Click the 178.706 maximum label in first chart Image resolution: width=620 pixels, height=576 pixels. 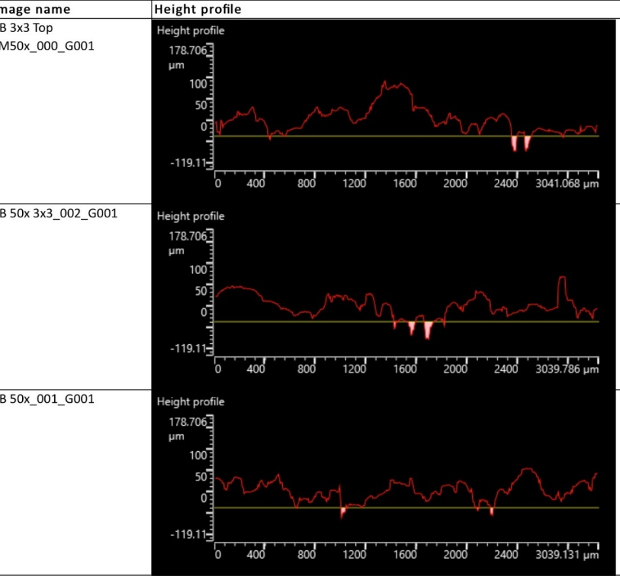click(187, 50)
